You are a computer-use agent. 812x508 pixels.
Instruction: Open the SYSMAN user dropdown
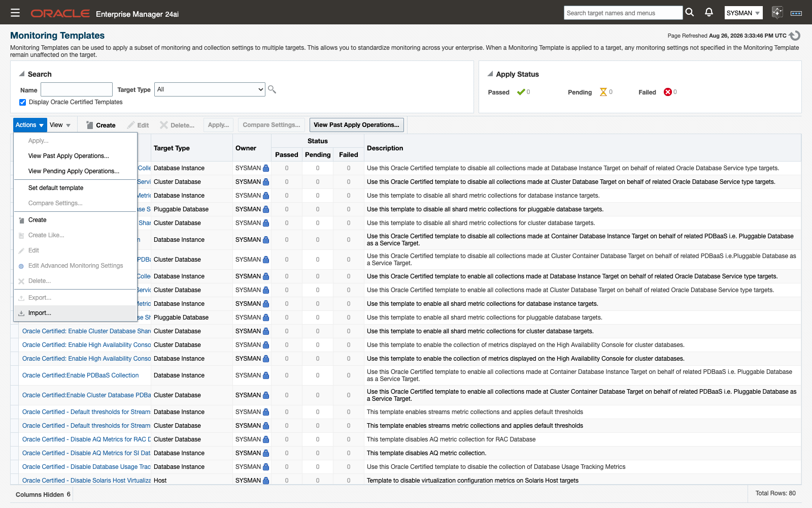coord(743,13)
